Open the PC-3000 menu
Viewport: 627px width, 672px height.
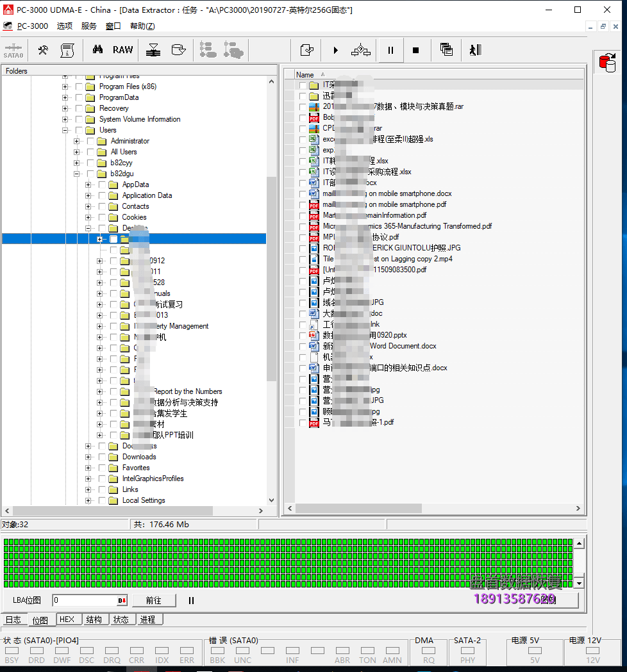[x=33, y=26]
